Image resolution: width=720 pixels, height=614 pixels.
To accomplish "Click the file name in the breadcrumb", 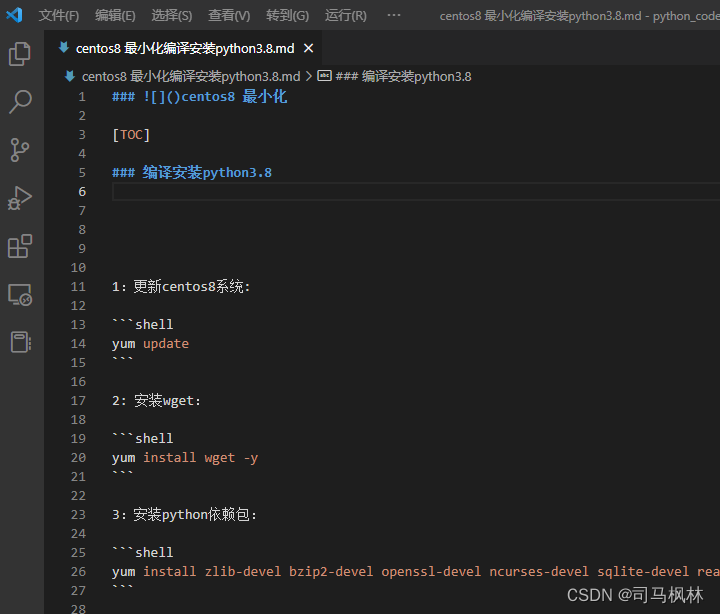I will [191, 76].
